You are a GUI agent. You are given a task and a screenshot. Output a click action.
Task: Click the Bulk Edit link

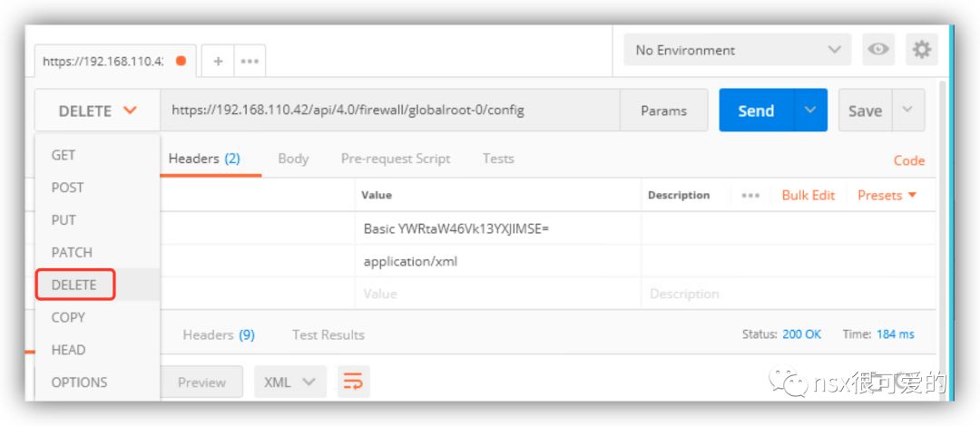808,196
